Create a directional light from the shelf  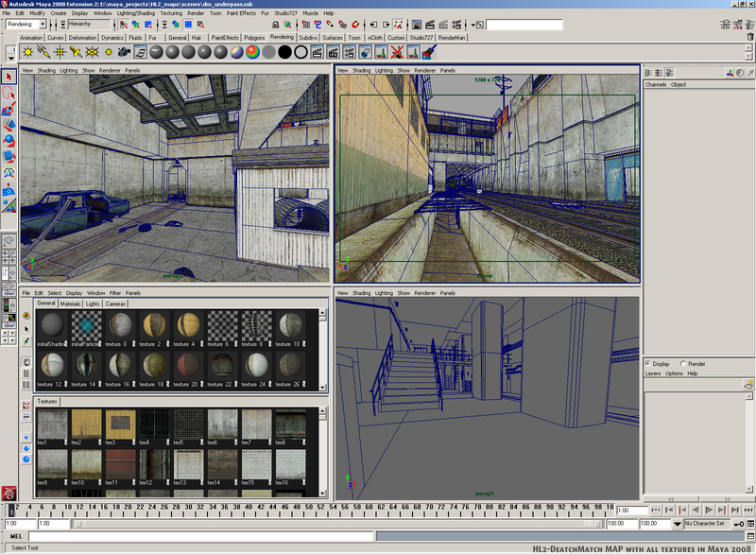pyautogui.click(x=43, y=52)
